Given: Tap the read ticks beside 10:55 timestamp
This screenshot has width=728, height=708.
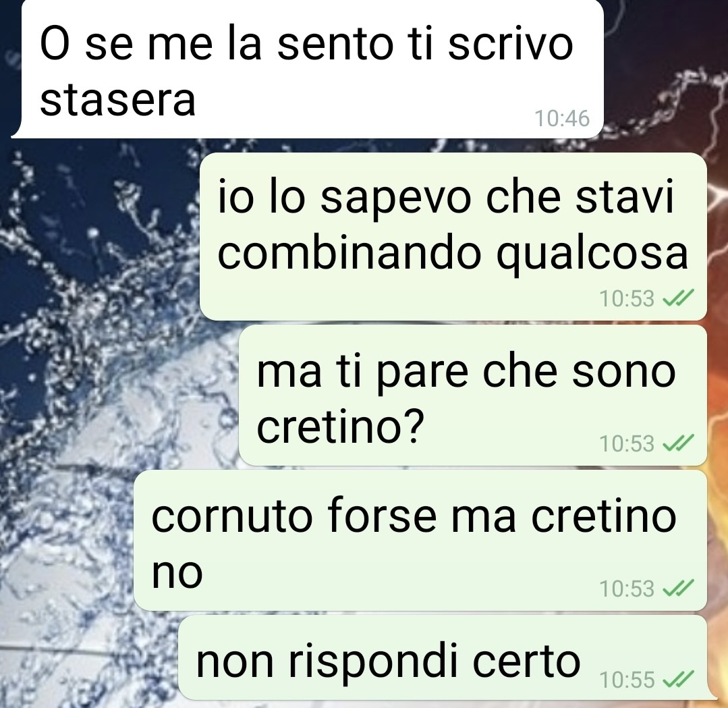Looking at the screenshot, I should 678,679.
